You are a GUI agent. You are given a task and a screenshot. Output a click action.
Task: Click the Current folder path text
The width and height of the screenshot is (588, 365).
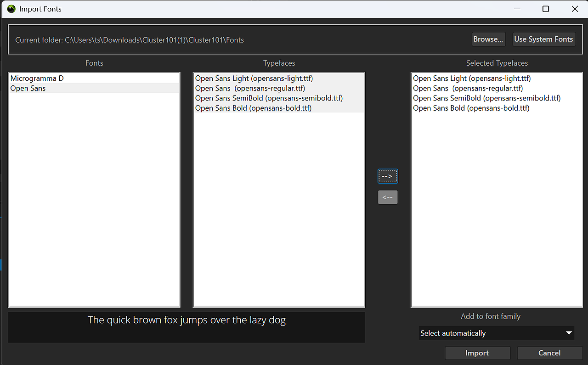tap(130, 40)
